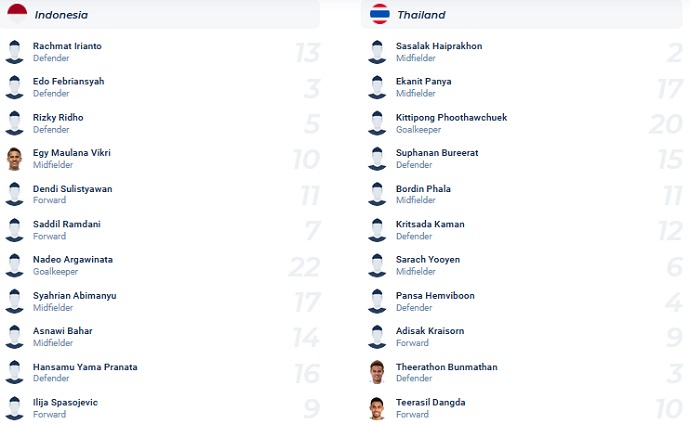The width and height of the screenshot is (690, 424).
Task: Click Sasalak Haiprakhon's avatar icon
Action: [x=377, y=52]
